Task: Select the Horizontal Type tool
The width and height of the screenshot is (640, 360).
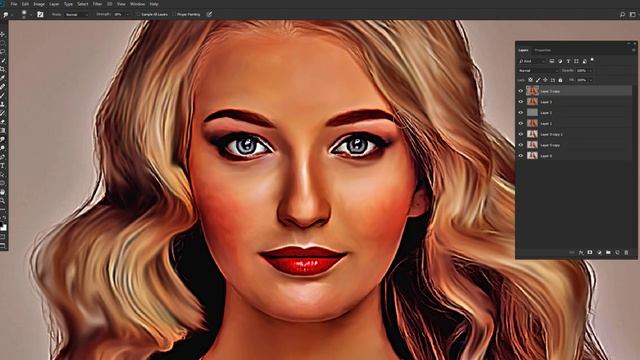Action: 2,166
